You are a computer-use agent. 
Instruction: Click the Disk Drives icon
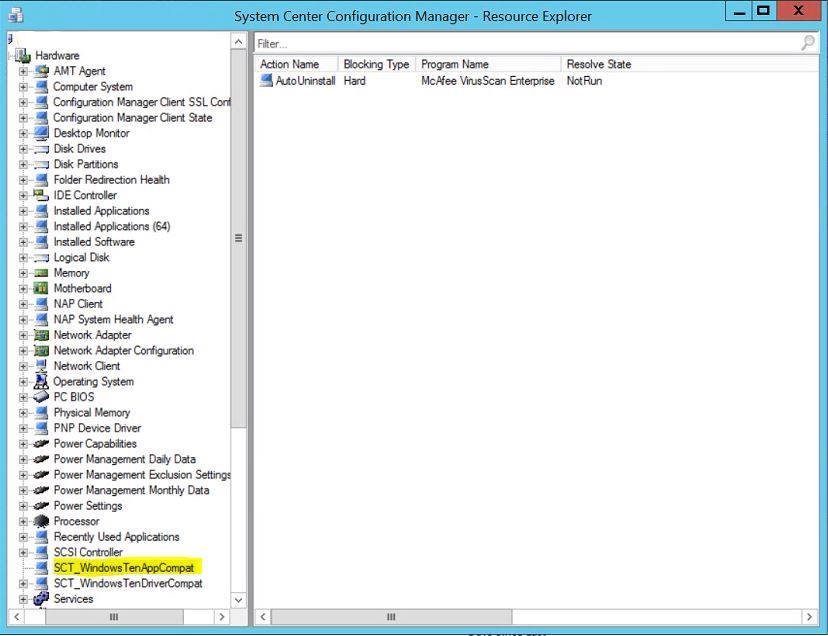[x=41, y=149]
